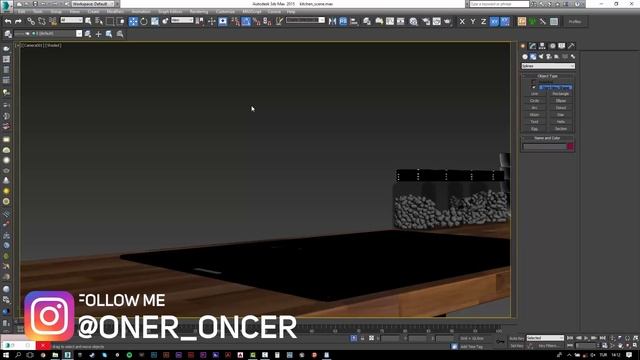Open the Customize menu
The width and height of the screenshot is (640, 360).
(x=225, y=12)
